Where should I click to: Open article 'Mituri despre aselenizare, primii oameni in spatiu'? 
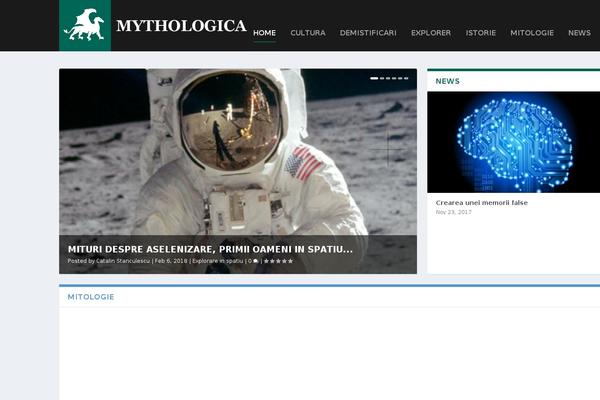(x=210, y=249)
